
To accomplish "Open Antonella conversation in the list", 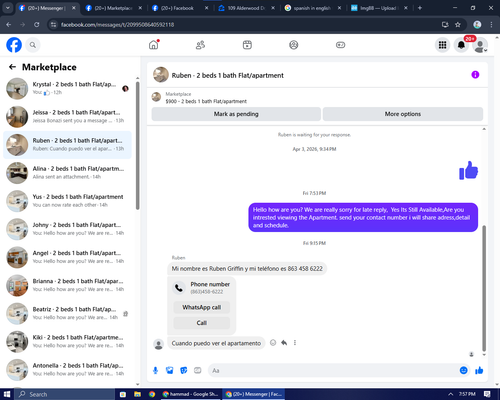I will (x=67, y=370).
